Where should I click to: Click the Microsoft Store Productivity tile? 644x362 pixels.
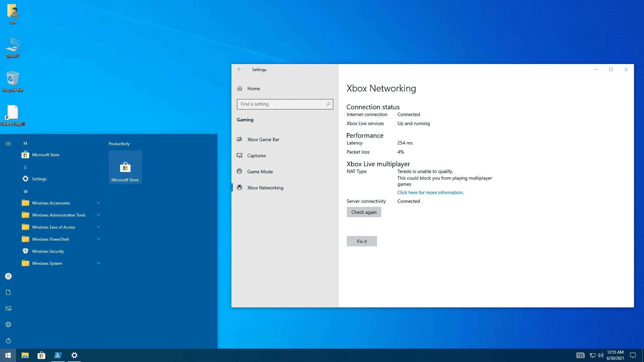coord(125,167)
